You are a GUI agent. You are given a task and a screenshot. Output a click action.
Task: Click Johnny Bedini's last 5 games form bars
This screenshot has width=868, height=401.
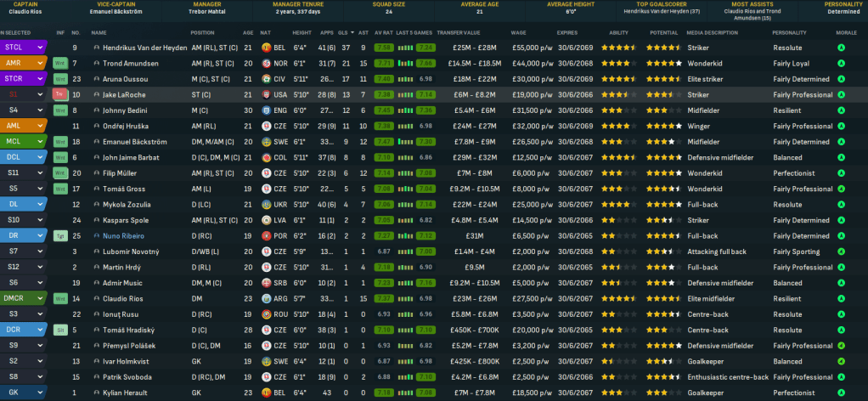[426, 110]
